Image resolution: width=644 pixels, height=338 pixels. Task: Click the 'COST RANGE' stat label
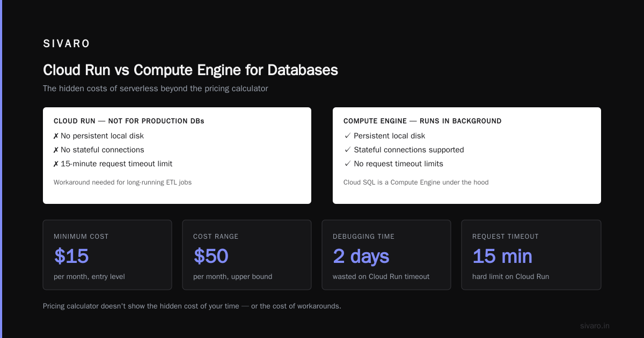tap(216, 237)
